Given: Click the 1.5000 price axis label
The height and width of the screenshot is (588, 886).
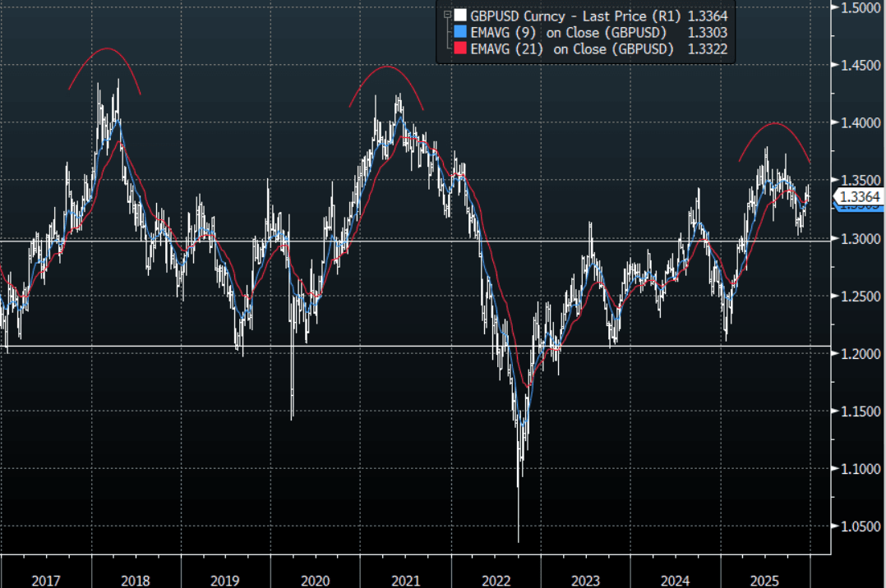Looking at the screenshot, I should pos(861,7).
